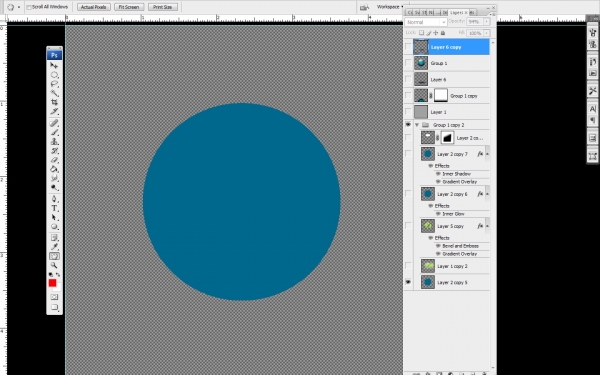Enable Lock position
This screenshot has width=600, height=375.
tap(436, 33)
